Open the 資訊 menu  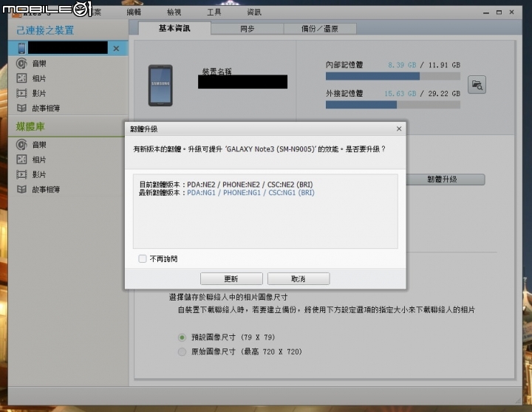click(x=254, y=13)
